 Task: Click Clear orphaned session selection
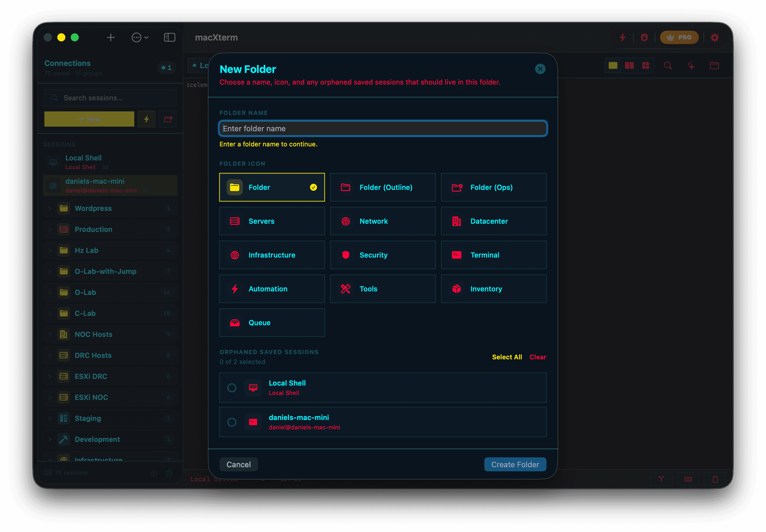537,357
